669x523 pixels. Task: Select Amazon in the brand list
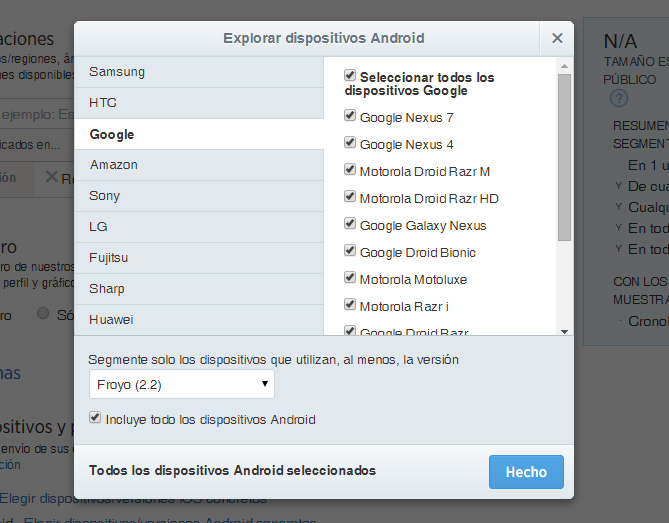pyautogui.click(x=199, y=165)
